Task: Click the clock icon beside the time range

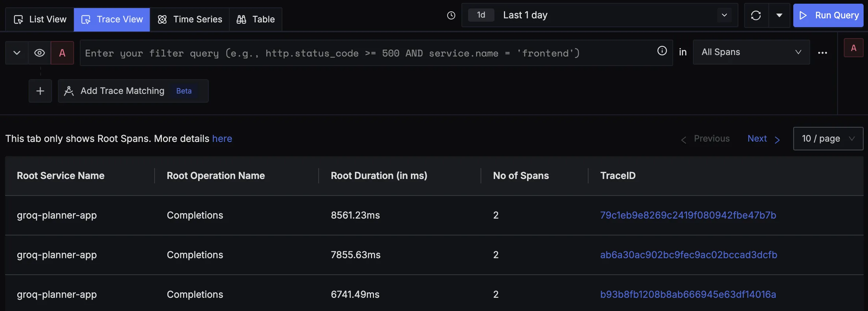Action: point(451,15)
